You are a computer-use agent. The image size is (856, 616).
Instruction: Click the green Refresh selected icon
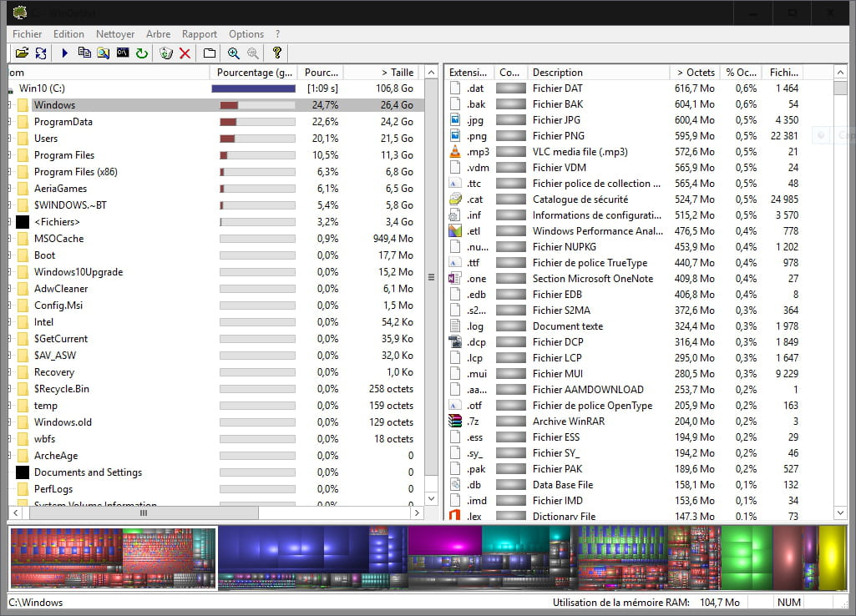point(142,53)
